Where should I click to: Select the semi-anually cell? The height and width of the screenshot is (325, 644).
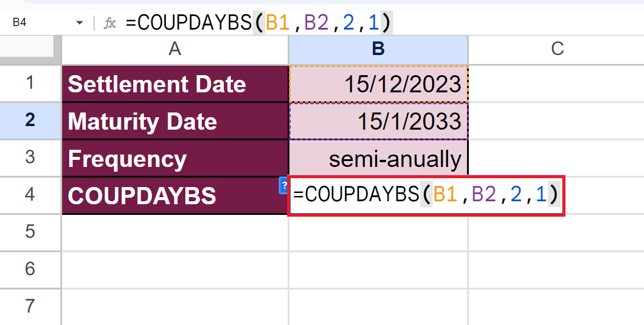coord(378,159)
